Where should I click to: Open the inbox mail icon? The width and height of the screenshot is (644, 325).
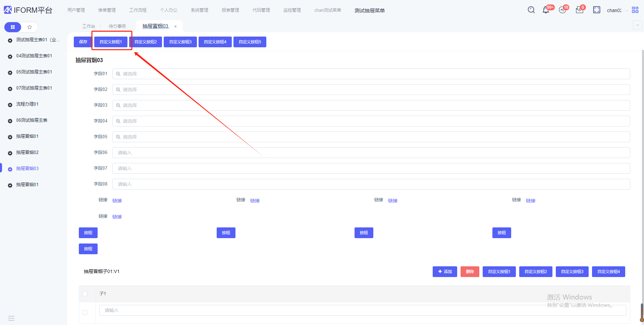(x=579, y=10)
